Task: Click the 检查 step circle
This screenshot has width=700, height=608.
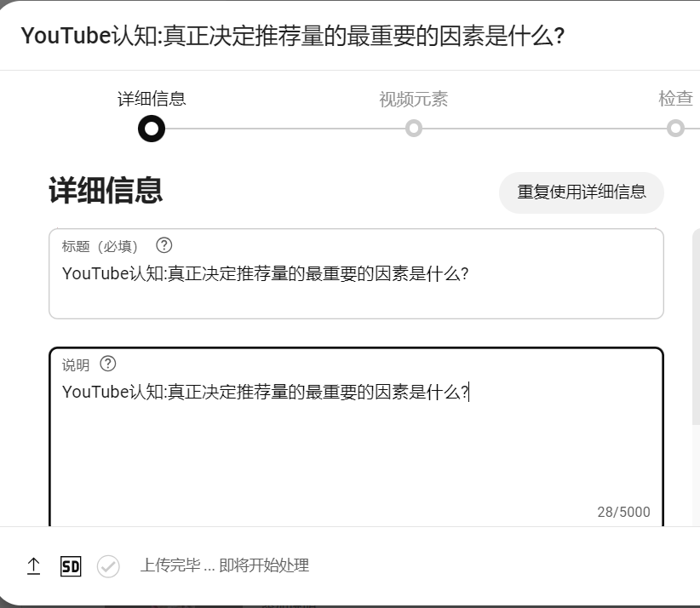Action: point(676,128)
